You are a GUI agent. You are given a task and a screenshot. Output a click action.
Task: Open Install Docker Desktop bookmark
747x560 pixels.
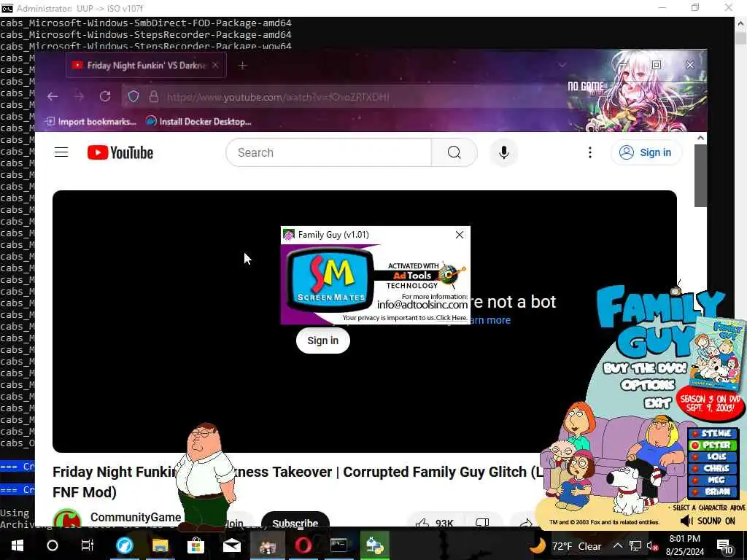click(x=198, y=122)
